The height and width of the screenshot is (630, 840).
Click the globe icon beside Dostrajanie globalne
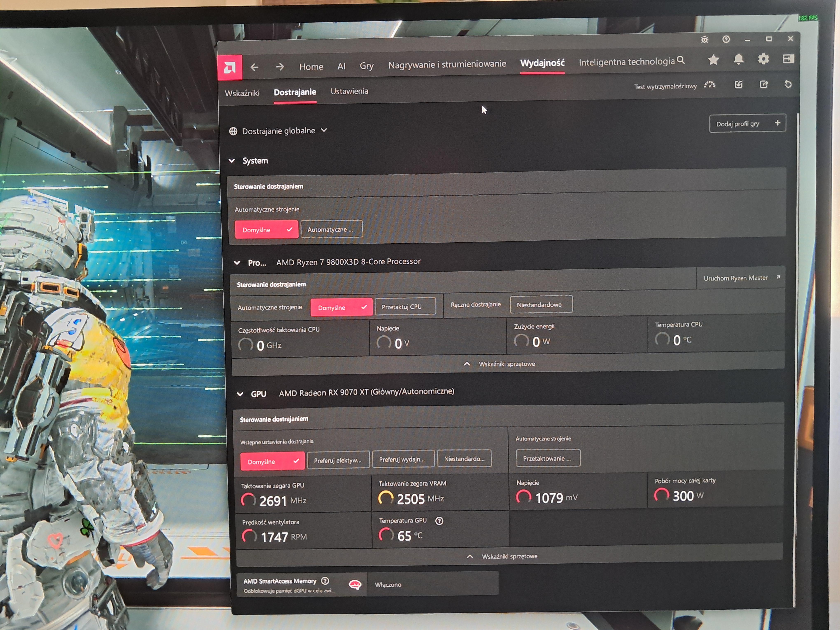(233, 131)
